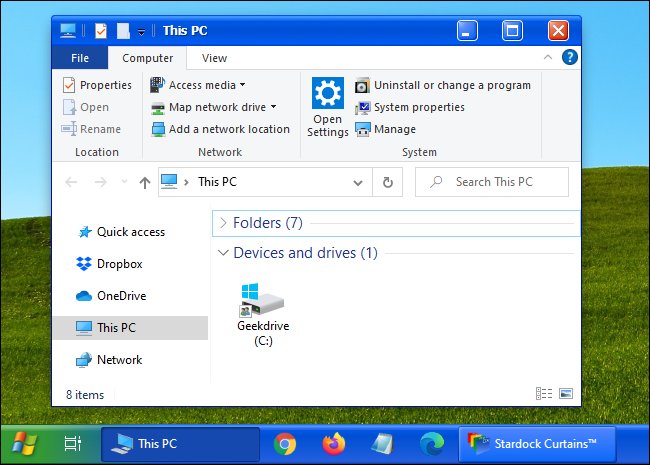Click the chevron after the computer icon in the address bar

(187, 182)
